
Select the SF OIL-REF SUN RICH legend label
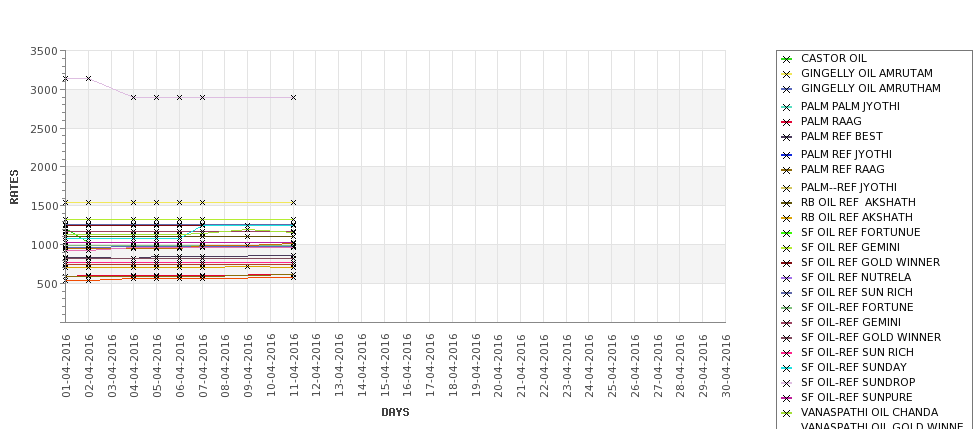pyautogui.click(x=857, y=352)
